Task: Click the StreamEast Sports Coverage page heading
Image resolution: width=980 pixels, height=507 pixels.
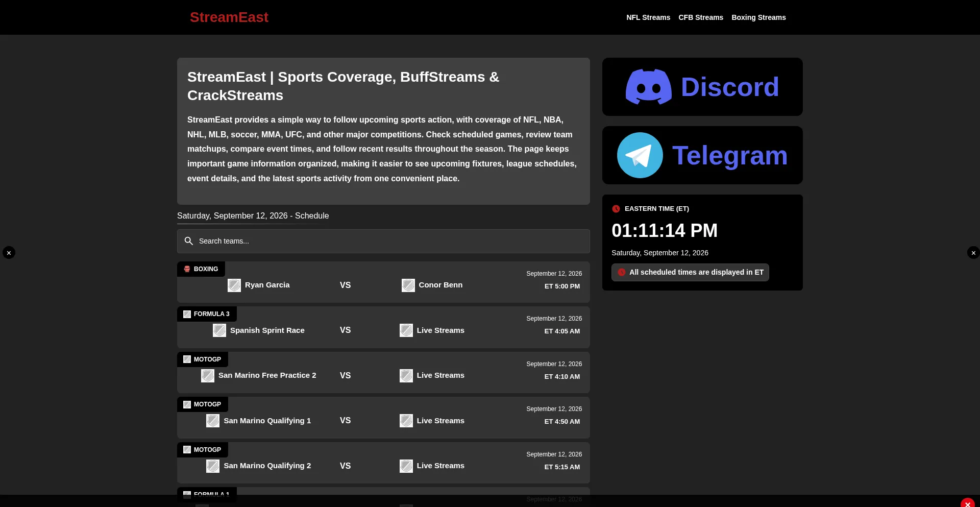Action: [x=343, y=86]
